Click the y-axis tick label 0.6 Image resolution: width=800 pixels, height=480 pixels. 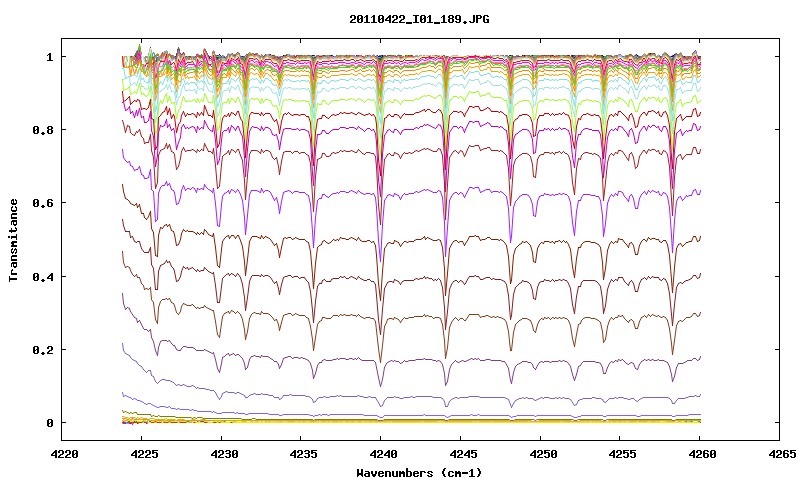[43, 203]
